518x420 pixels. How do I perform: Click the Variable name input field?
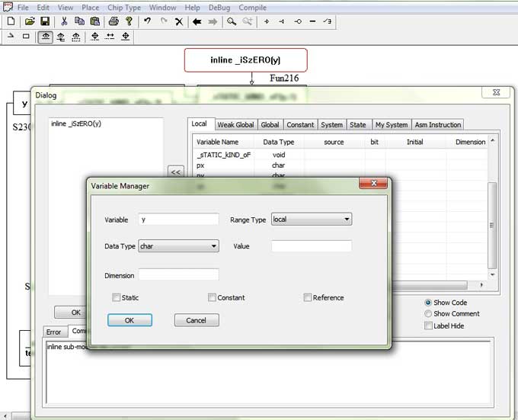[179, 219]
